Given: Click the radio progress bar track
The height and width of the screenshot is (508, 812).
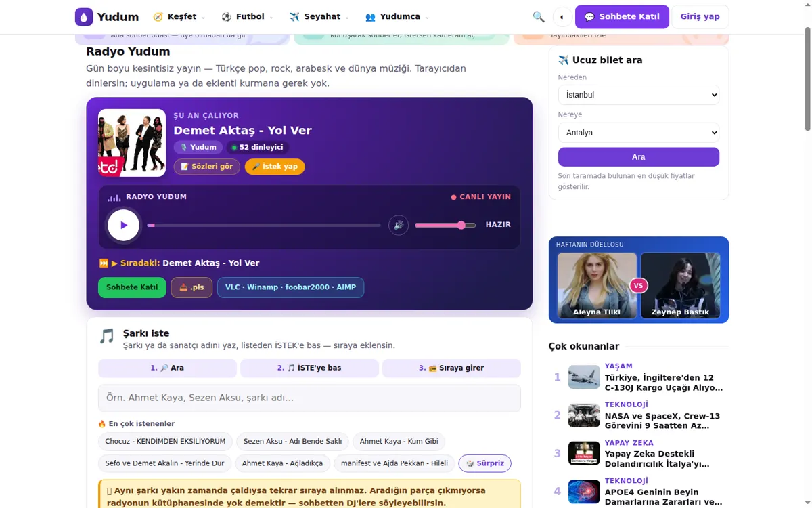Looking at the screenshot, I should (x=264, y=225).
